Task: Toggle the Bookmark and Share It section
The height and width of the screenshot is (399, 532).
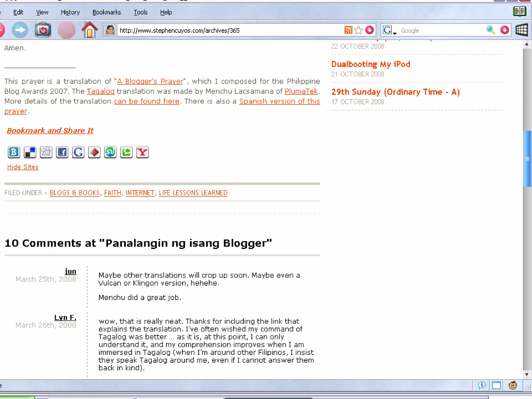Action: pos(50,130)
